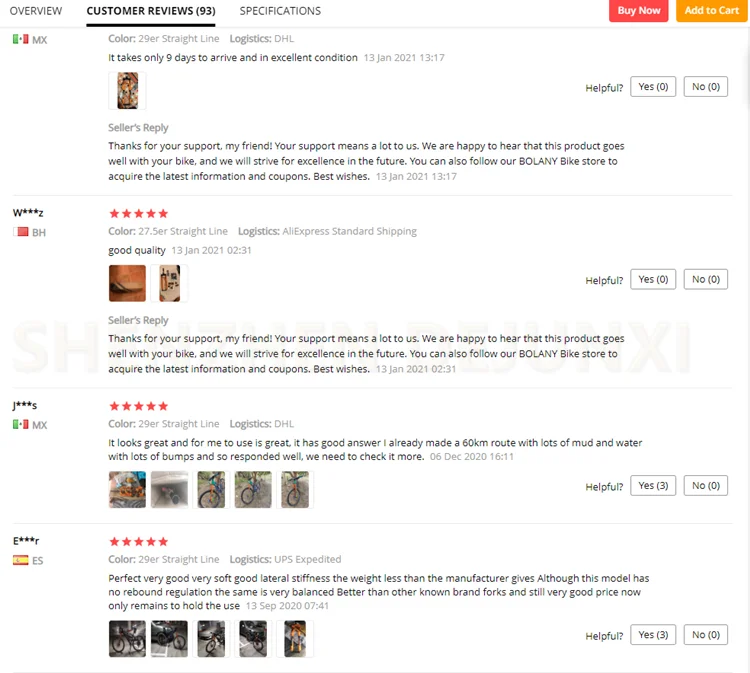Switch to the OVERVIEW tab

coord(36,11)
